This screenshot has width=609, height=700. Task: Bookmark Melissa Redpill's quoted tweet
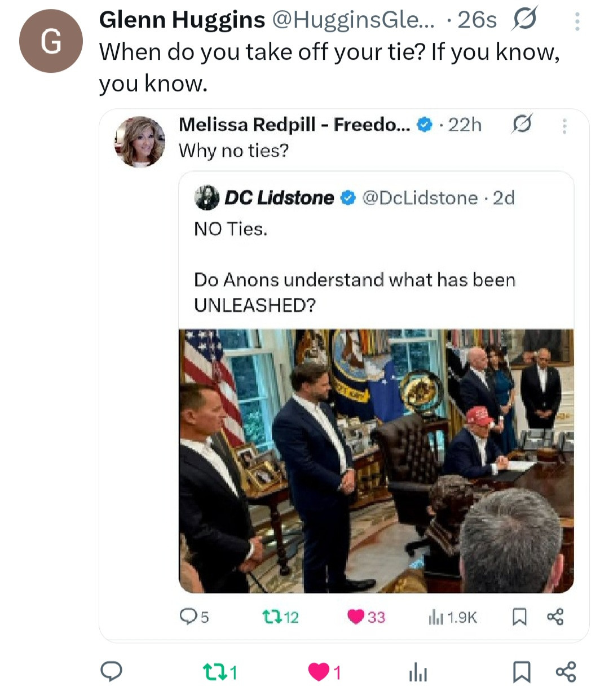point(519,617)
